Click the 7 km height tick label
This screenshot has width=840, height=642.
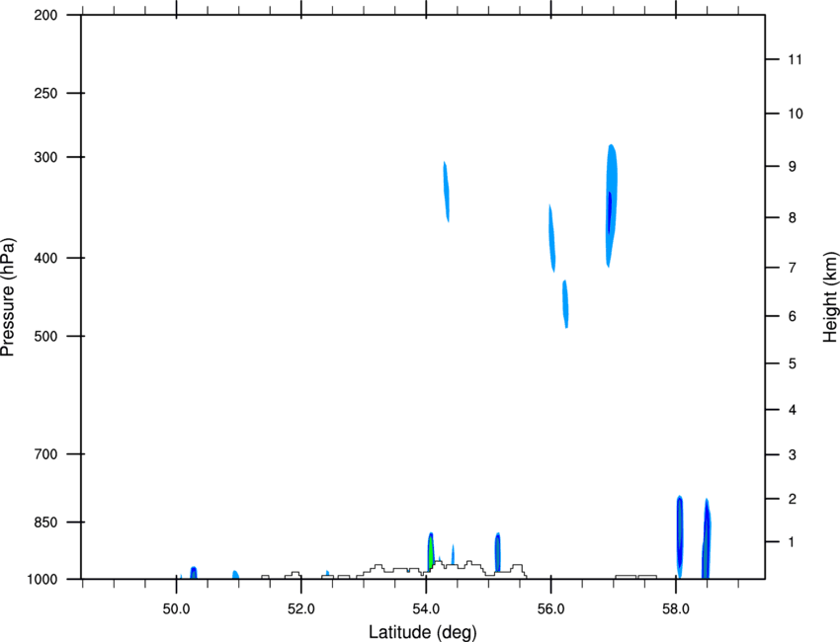point(793,268)
